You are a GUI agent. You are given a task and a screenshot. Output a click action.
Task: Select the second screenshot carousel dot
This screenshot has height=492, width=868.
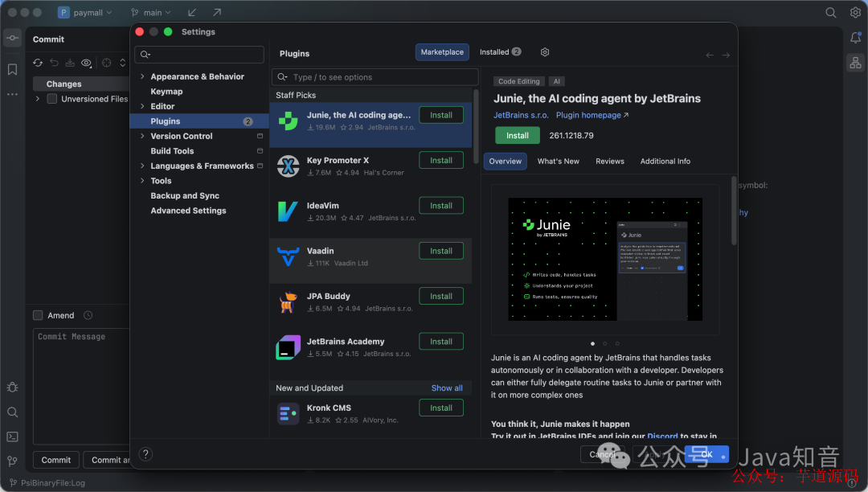tap(604, 344)
